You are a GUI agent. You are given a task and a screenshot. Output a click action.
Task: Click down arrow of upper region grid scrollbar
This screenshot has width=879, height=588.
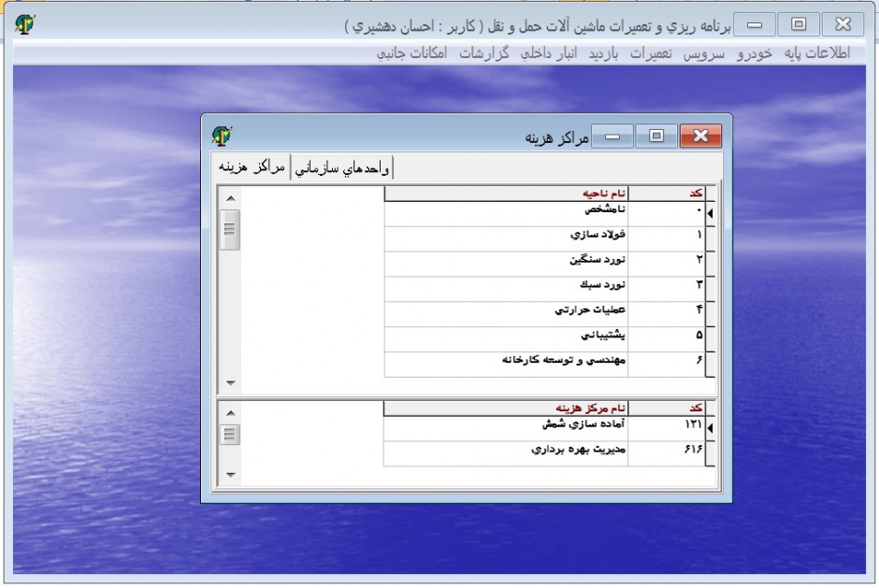point(231,383)
